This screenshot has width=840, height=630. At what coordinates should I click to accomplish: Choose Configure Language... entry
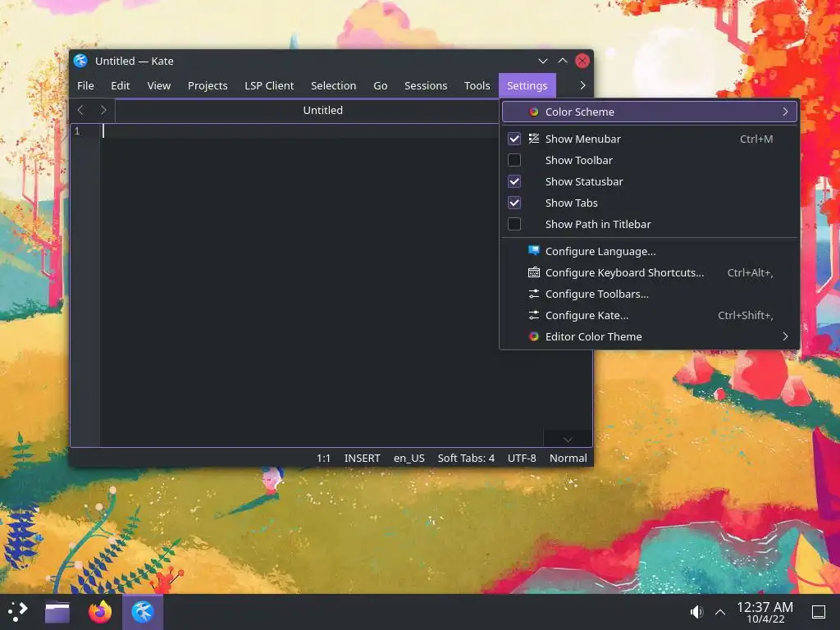tap(650, 251)
